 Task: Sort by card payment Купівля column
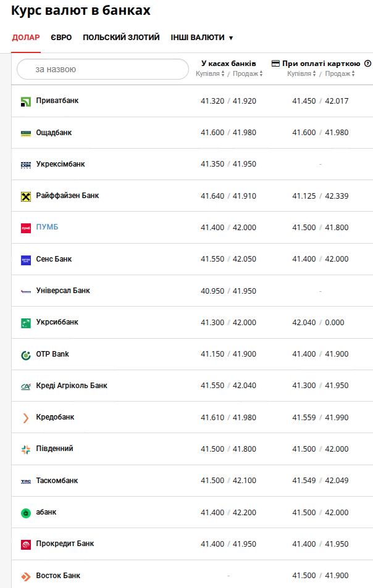(301, 73)
